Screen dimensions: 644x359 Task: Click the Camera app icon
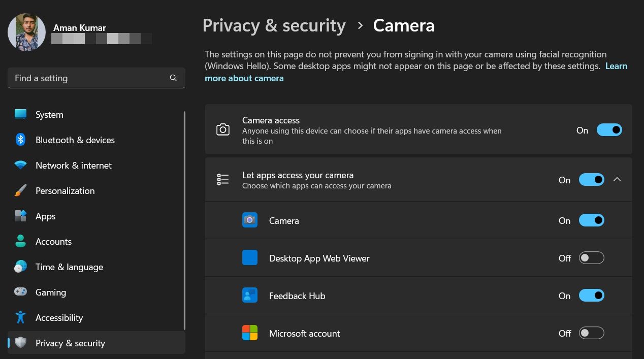250,220
